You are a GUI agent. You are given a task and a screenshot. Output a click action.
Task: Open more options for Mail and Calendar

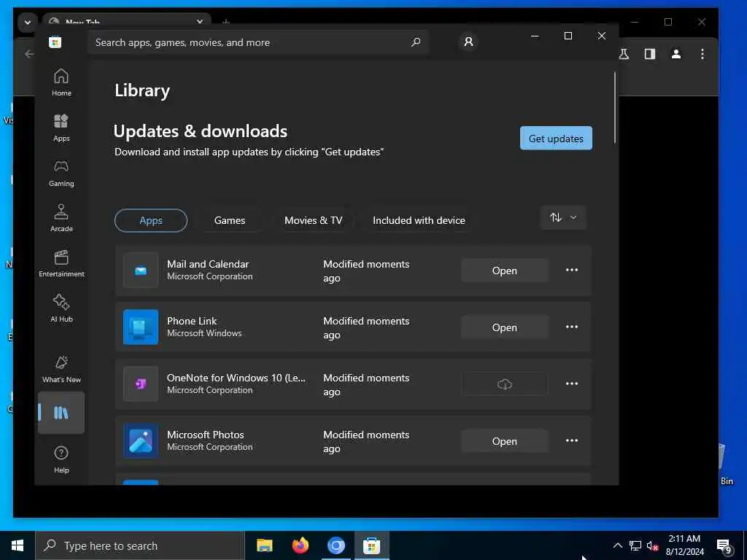572,270
